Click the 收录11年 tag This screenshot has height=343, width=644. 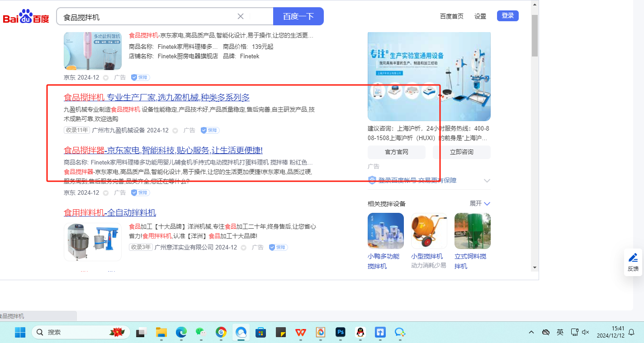pyautogui.click(x=77, y=130)
